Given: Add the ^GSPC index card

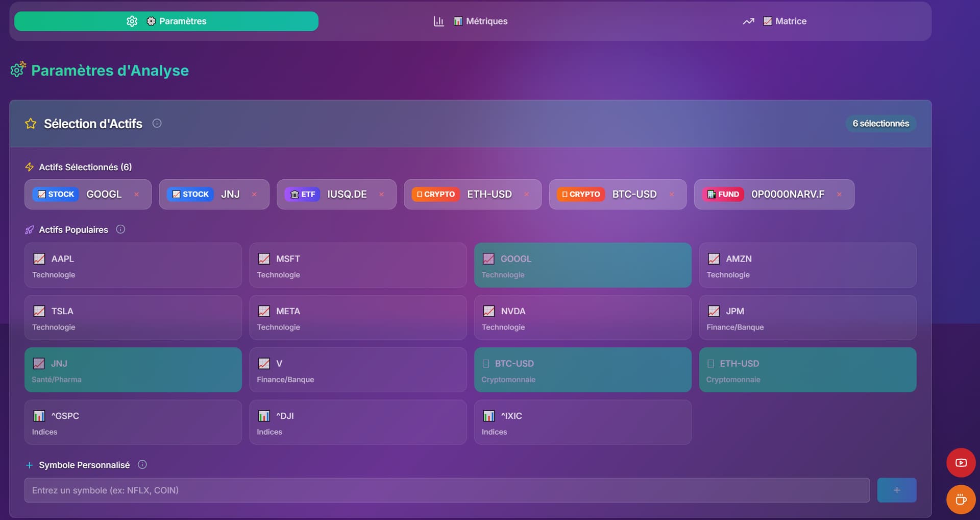Looking at the screenshot, I should tap(133, 422).
